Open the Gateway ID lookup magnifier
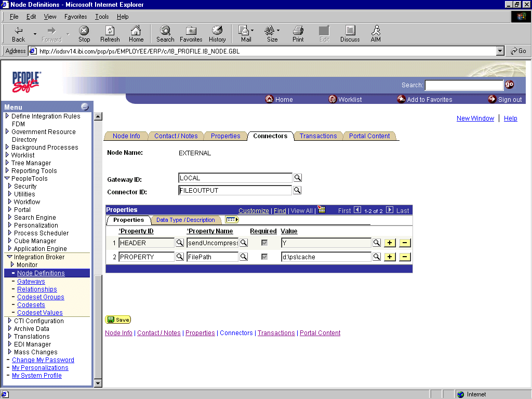Screen dimensions: 532x399 [x=297, y=177]
